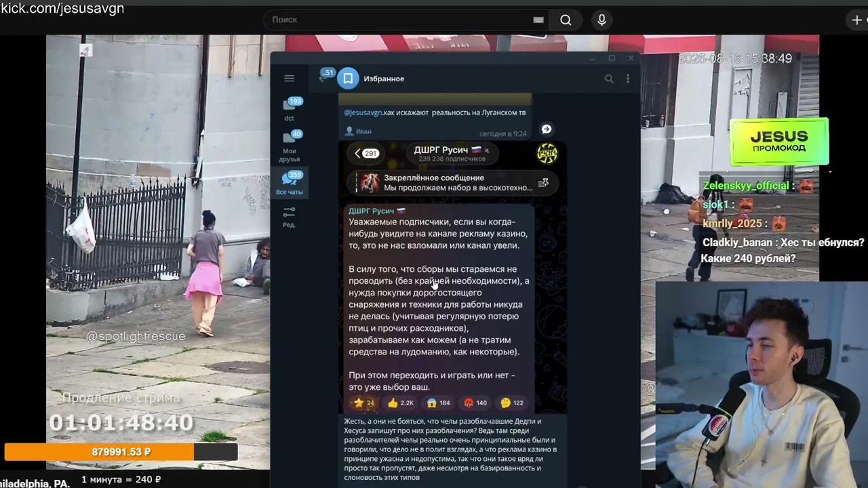Screen dimensions: 868x488
Task: Click the JESUS ПРОМОКОД banner
Action: tap(780, 142)
